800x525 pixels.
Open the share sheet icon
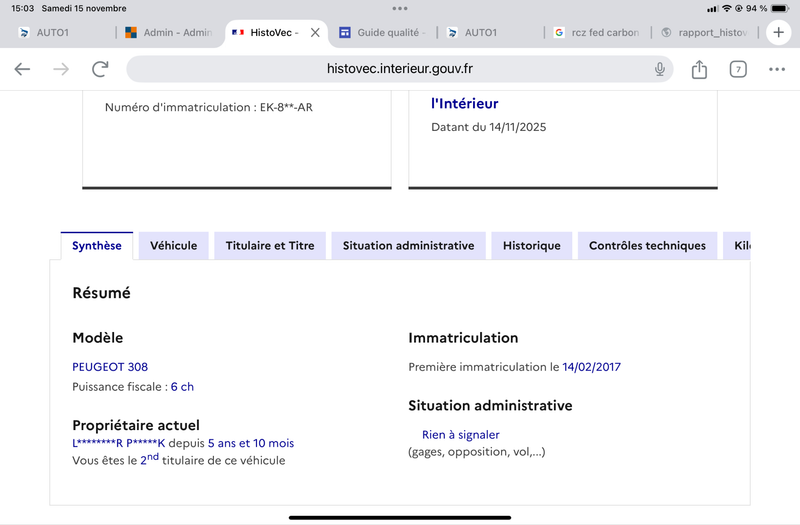coord(699,69)
